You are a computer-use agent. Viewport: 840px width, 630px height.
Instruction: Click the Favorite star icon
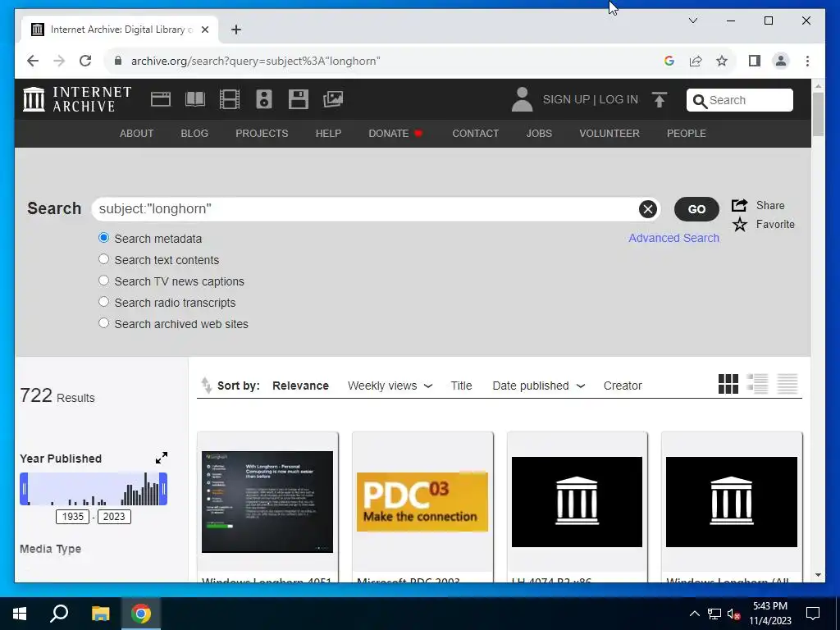click(x=740, y=225)
